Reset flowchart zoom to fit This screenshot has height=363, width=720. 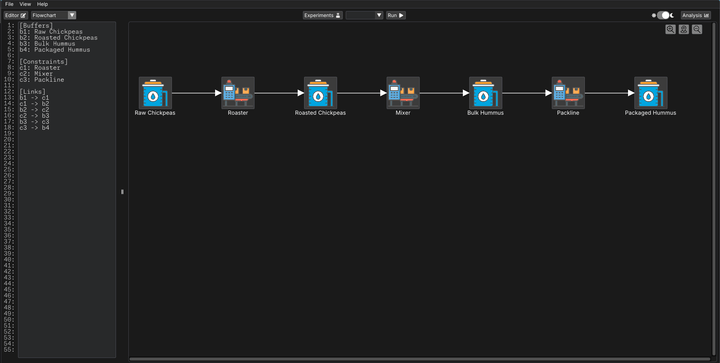coord(684,29)
